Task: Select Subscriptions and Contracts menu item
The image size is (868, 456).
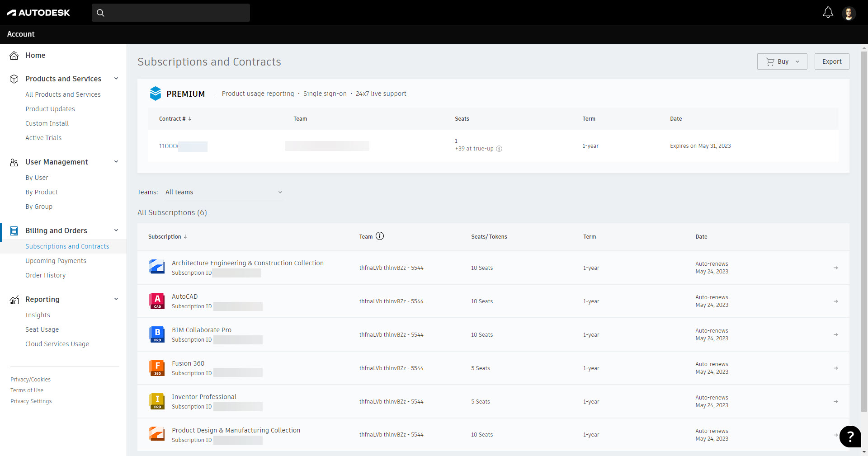Action: (x=67, y=246)
